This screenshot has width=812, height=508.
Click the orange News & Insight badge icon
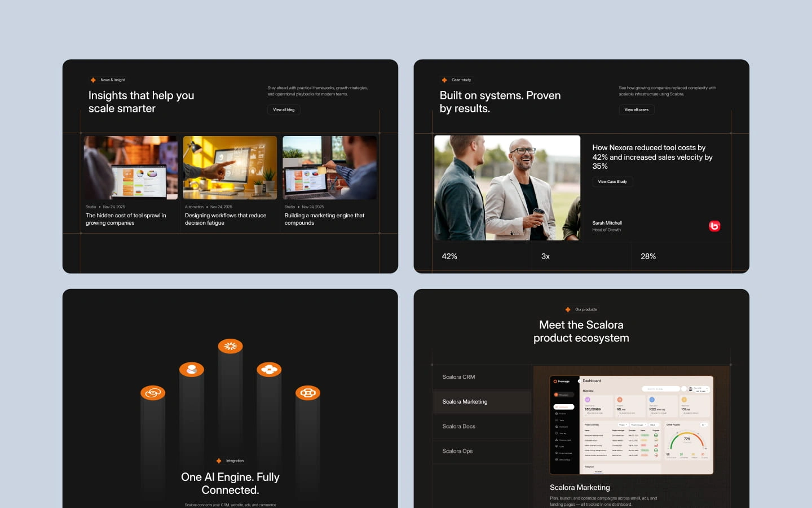[x=93, y=80]
